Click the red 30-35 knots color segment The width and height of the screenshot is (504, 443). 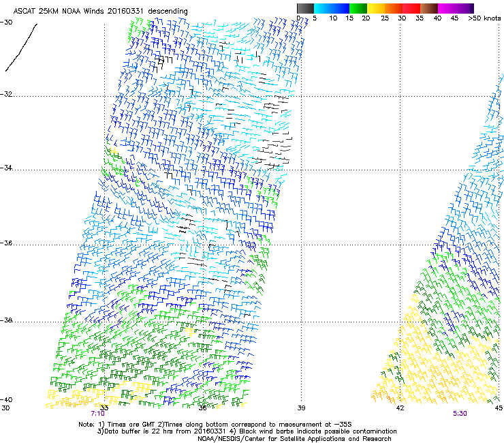pyautogui.click(x=411, y=8)
